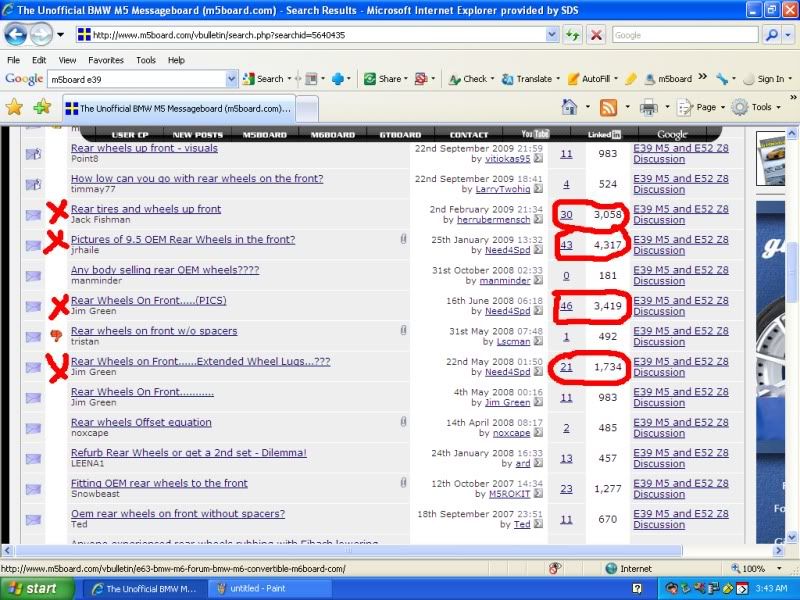800x600 pixels.
Task: Click the m5board bookmark in Google toolbar
Action: click(668, 79)
